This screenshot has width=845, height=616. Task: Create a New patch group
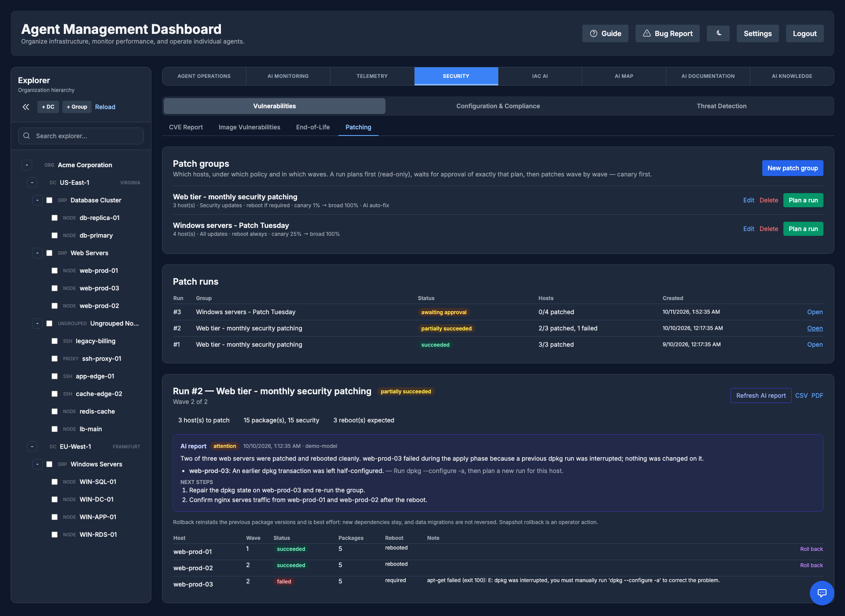(792, 168)
